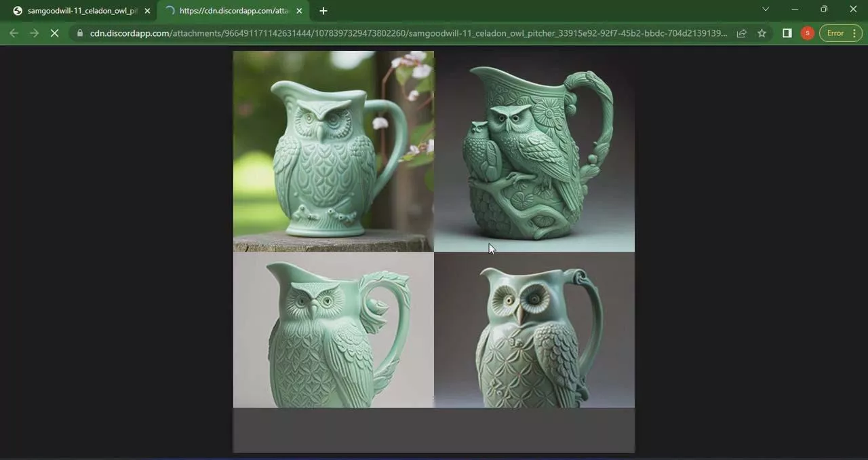Share this page using the share icon
Image resolution: width=868 pixels, height=460 pixels.
click(742, 33)
